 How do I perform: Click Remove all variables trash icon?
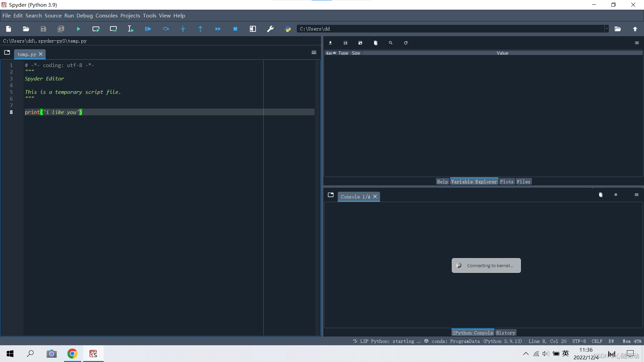pyautogui.click(x=375, y=43)
